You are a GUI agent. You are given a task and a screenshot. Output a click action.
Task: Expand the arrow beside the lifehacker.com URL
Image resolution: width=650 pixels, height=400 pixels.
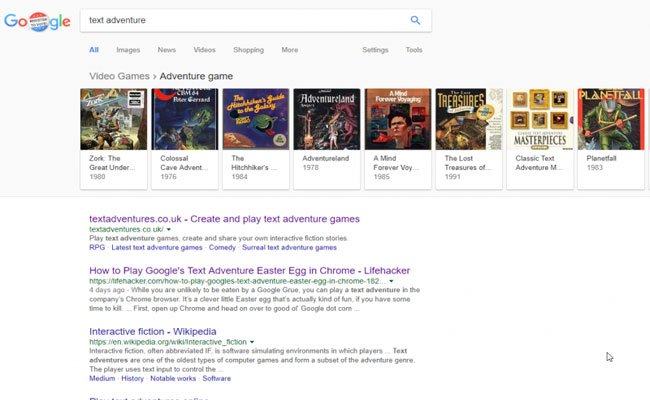tap(391, 281)
